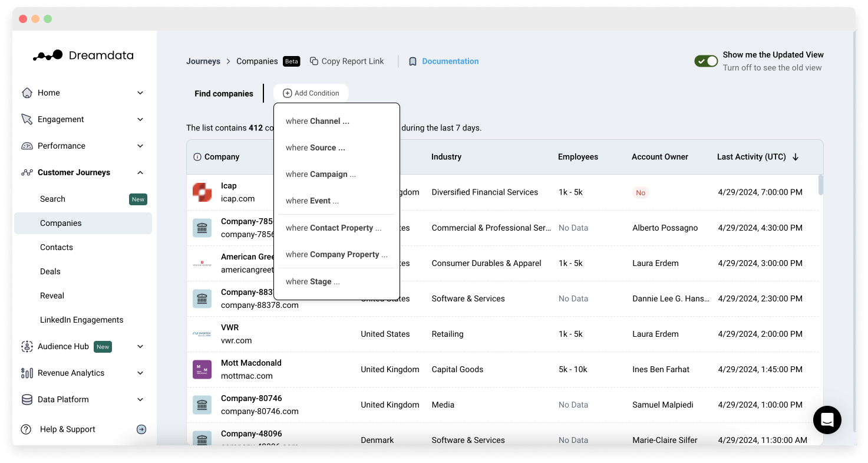
Task: Choose where Company Property condition
Action: tap(337, 254)
